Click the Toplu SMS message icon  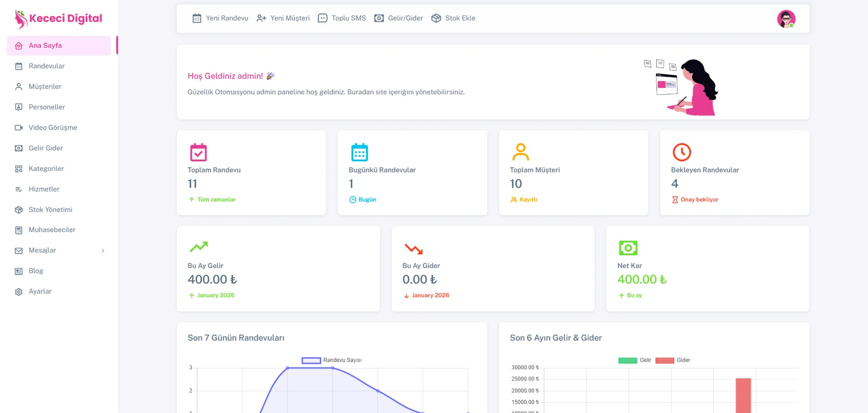(323, 18)
